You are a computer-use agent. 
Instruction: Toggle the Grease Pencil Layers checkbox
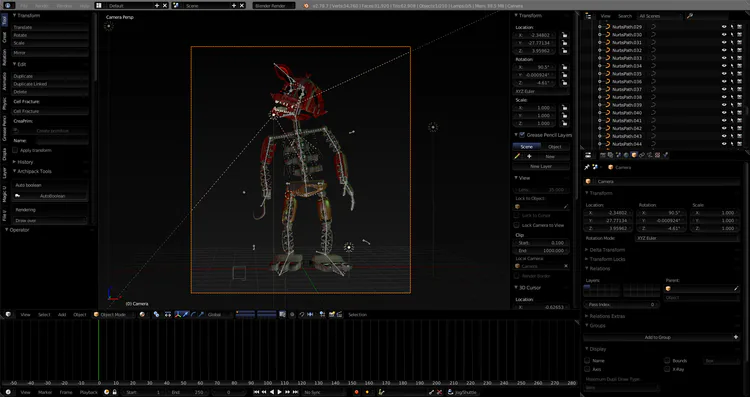point(522,135)
